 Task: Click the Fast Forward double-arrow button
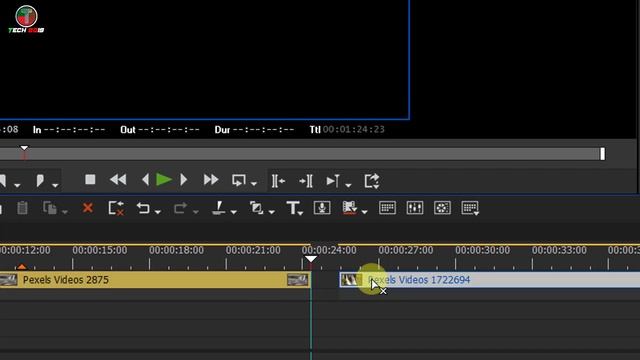(211, 180)
